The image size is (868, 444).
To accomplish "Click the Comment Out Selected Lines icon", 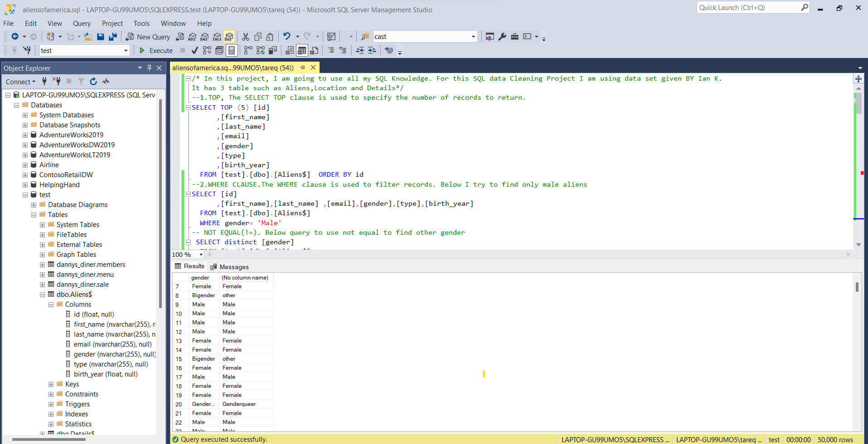I will (x=331, y=50).
